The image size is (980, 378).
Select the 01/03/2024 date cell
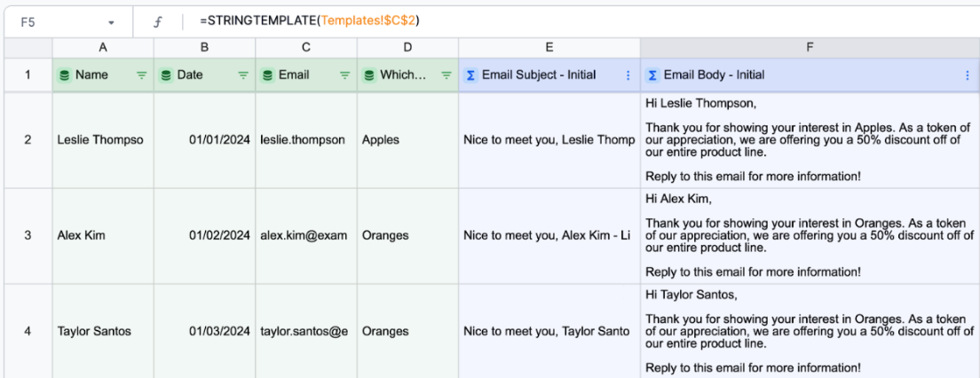tap(204, 331)
